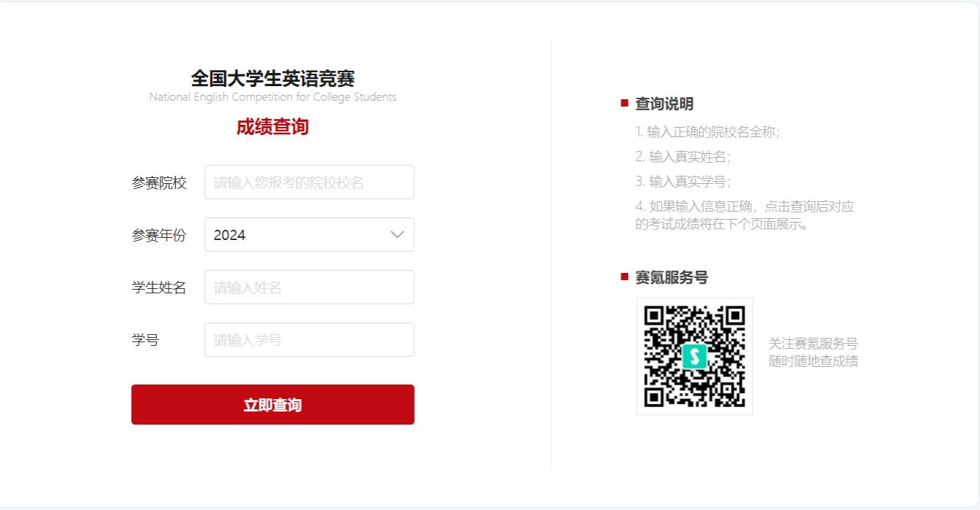Click the chevron arrow in the year selector
980x510 pixels.
397,235
